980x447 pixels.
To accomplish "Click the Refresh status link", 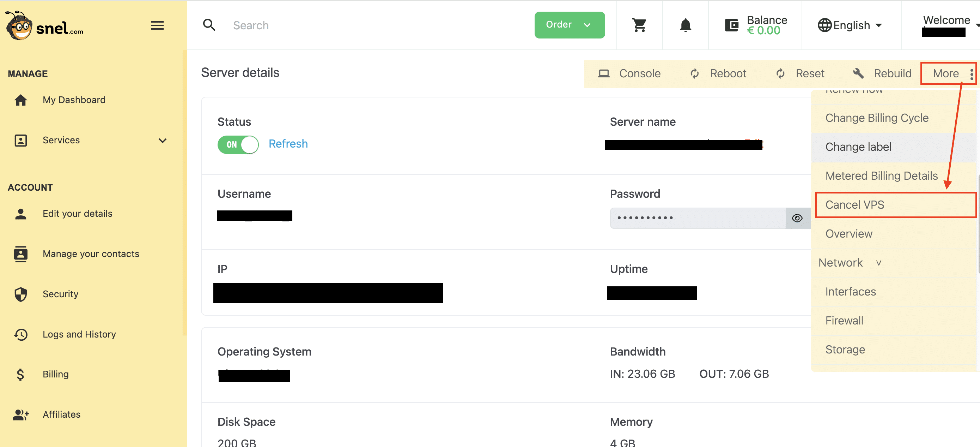I will tap(288, 144).
